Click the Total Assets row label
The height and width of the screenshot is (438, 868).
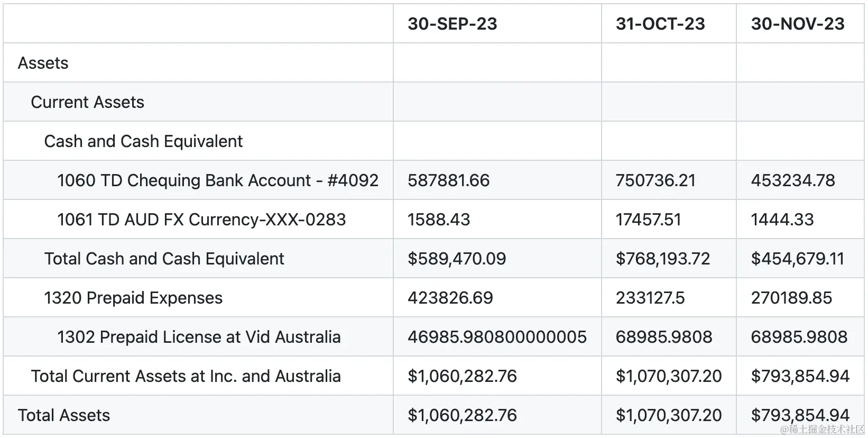(64, 415)
